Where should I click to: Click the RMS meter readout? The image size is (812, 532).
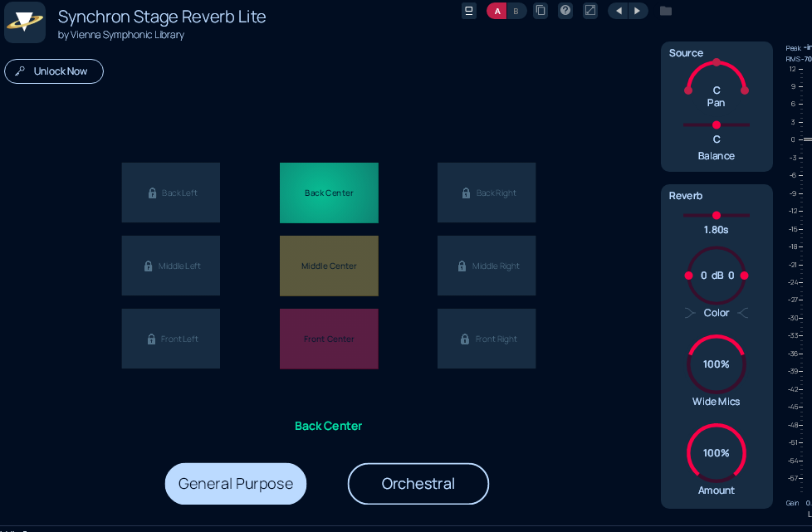[x=799, y=59]
